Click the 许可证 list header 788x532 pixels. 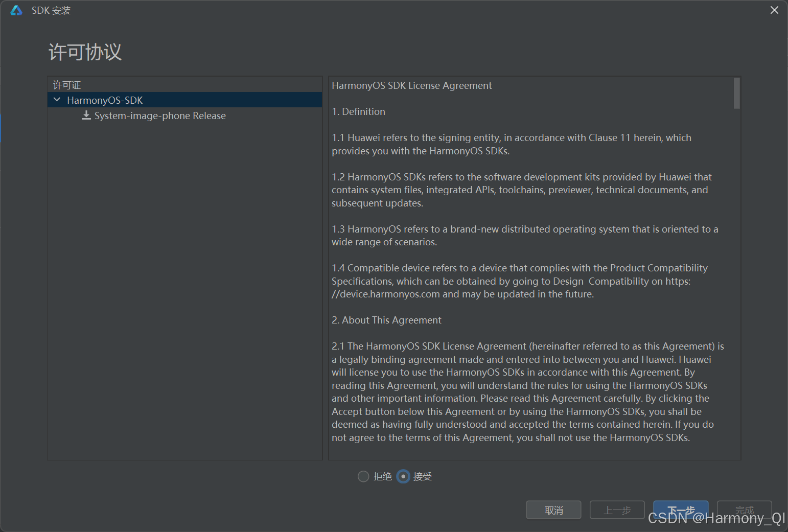67,85
